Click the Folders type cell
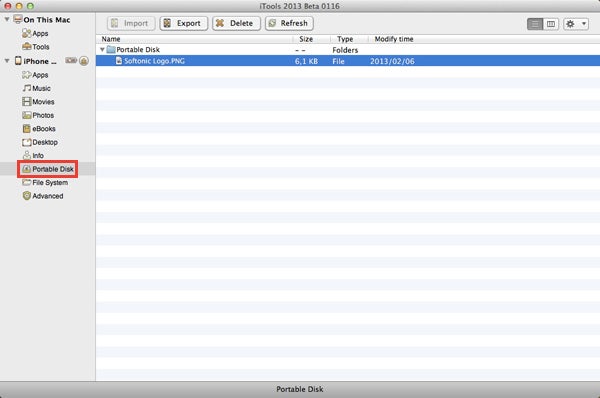Image resolution: width=600 pixels, height=398 pixels. pos(345,50)
